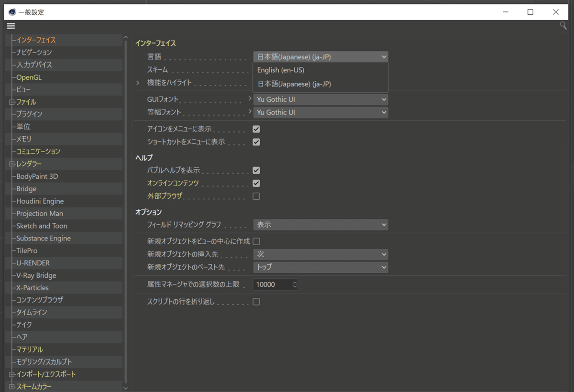Click sidebar scrollbar down arrow
Screen dimensions: 574x392
click(126, 388)
